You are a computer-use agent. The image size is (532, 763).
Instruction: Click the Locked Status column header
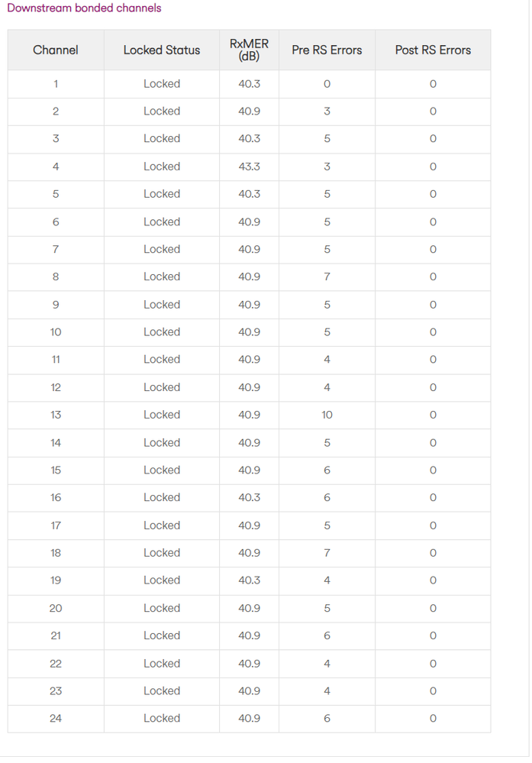162,50
